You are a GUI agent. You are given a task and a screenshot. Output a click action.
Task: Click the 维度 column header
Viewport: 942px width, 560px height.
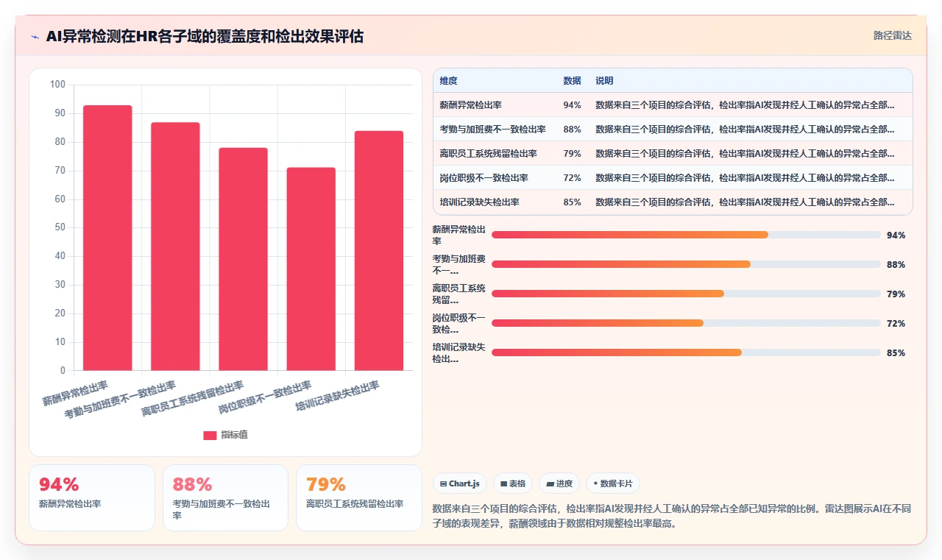448,81
